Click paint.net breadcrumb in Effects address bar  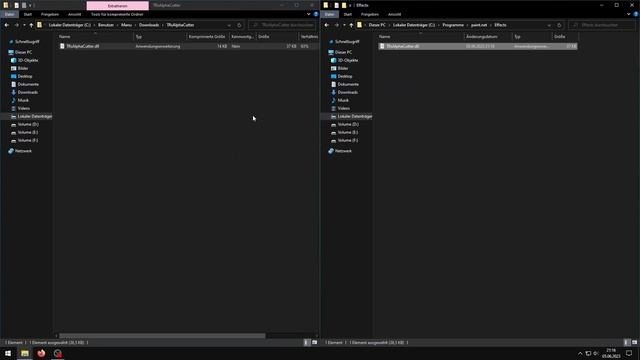[479, 25]
